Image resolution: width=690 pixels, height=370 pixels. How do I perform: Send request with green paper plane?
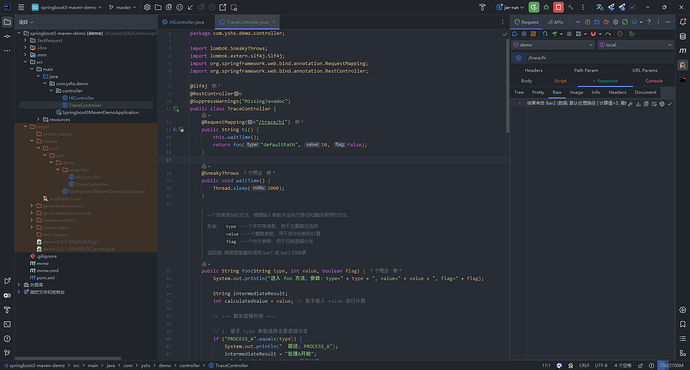(x=554, y=34)
